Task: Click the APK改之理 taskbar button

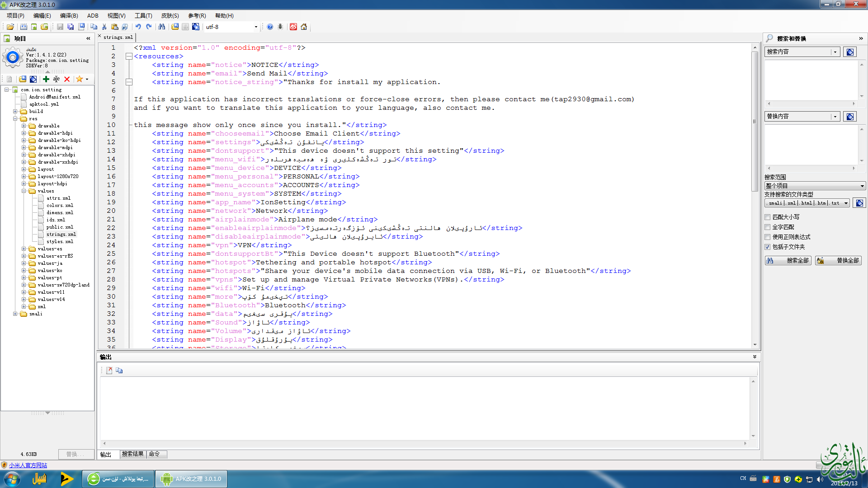Action: tap(191, 479)
